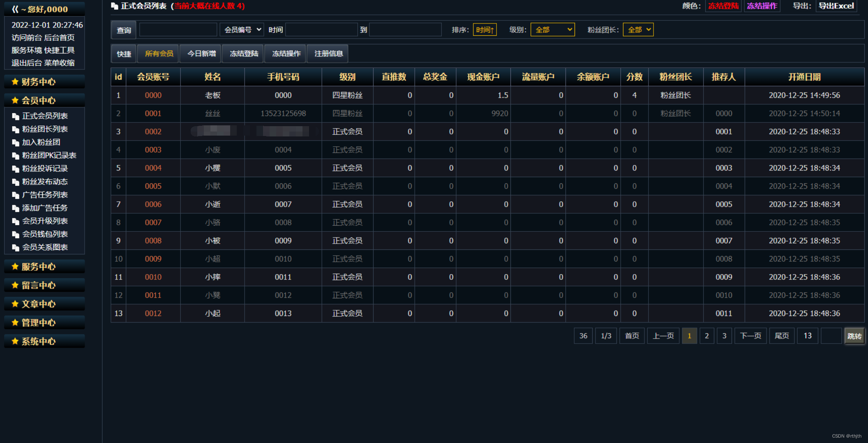Focus the page number jump input
The image size is (868, 443).
point(831,336)
